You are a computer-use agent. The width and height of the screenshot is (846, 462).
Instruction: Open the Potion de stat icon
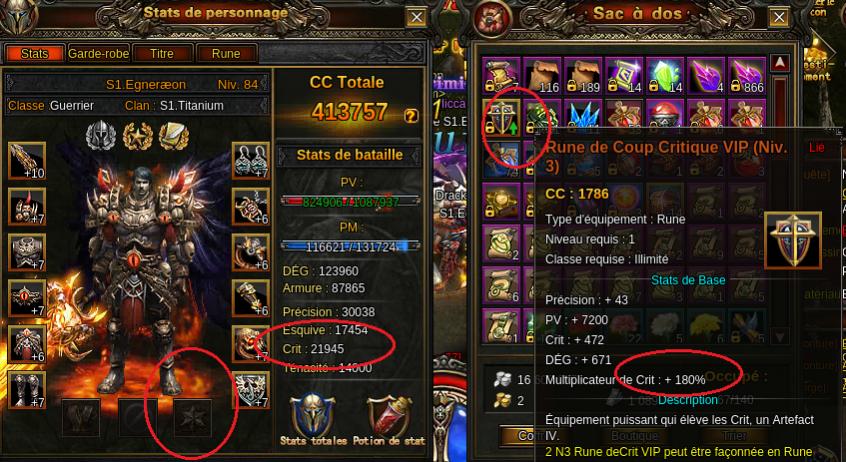pos(388,417)
